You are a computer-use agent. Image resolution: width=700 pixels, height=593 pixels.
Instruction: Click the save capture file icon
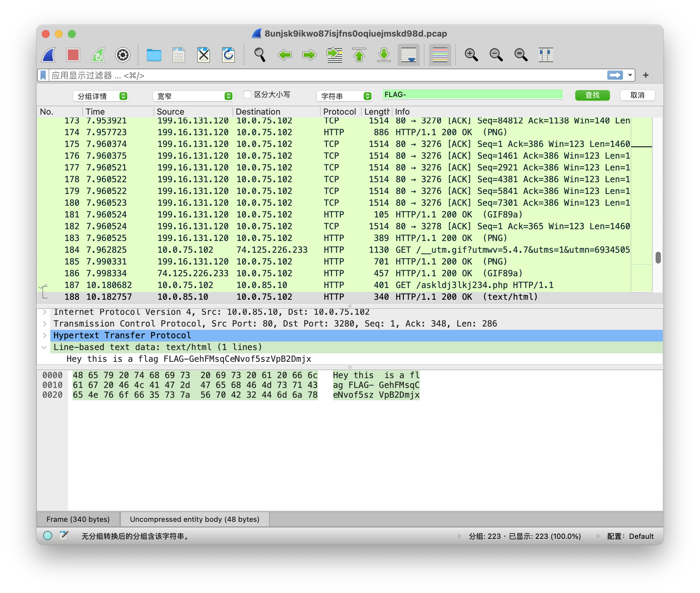click(x=179, y=55)
